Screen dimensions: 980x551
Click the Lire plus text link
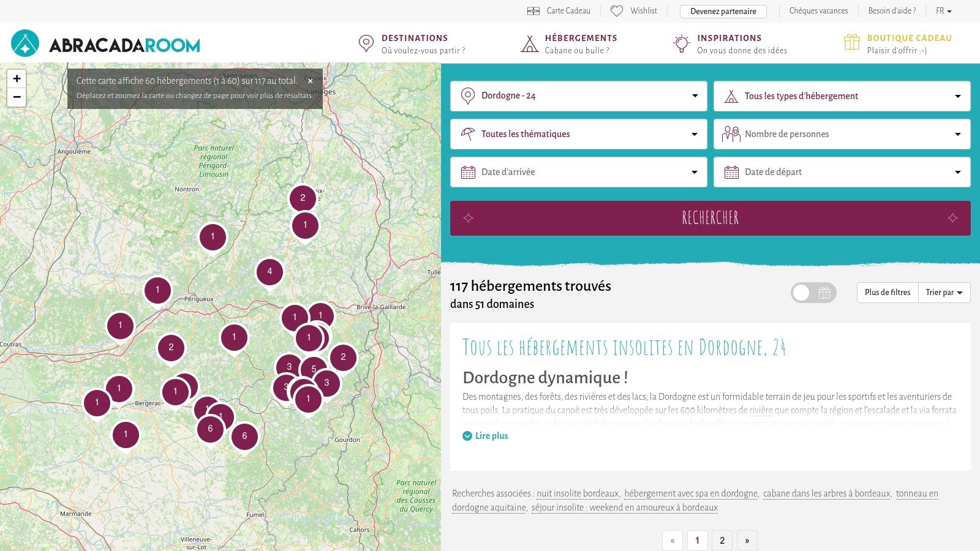coord(492,436)
